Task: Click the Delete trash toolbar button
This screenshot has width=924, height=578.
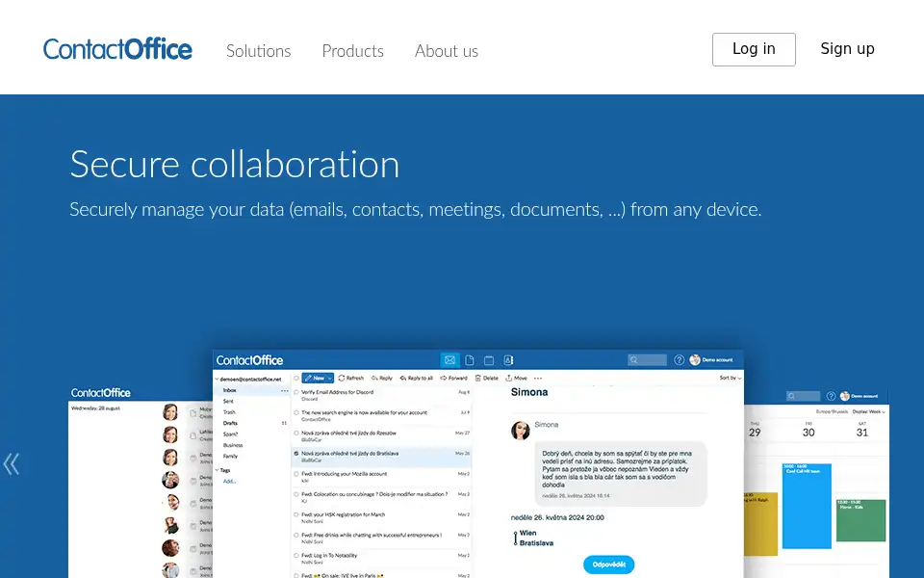Action: [487, 378]
